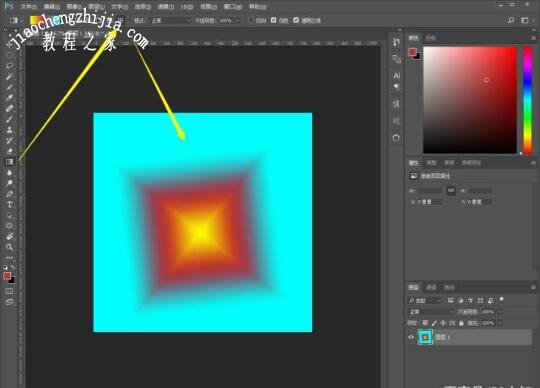Select the History Brush tool
The image size is (540, 388).
(9, 140)
